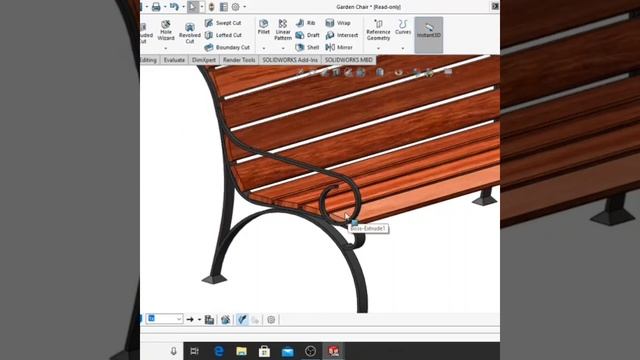This screenshot has height=360, width=640.
Task: Expand the small arrow beside the bottom black arrow
Action: (x=200, y=320)
